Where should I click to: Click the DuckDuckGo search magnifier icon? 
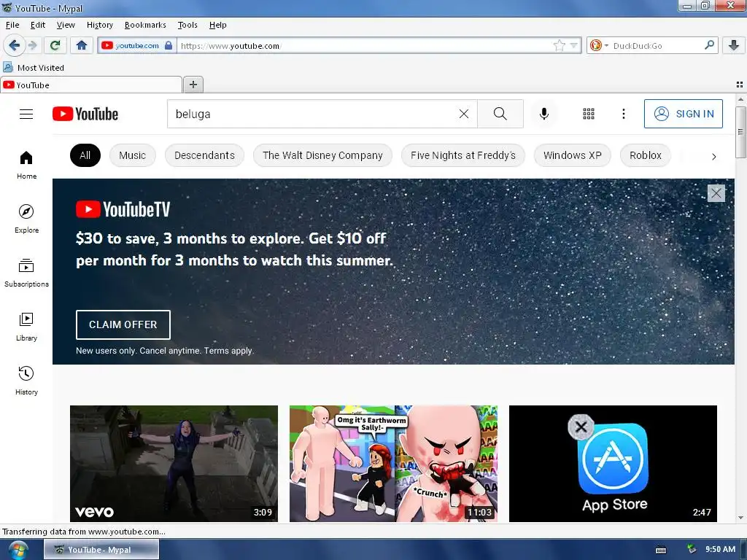709,45
